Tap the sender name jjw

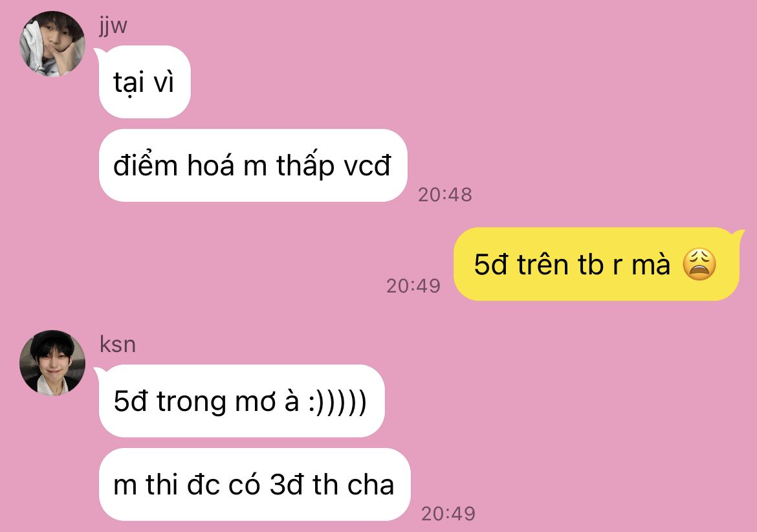(x=113, y=26)
